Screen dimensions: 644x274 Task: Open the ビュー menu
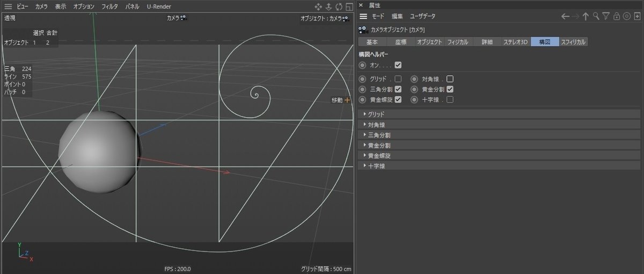tap(23, 6)
